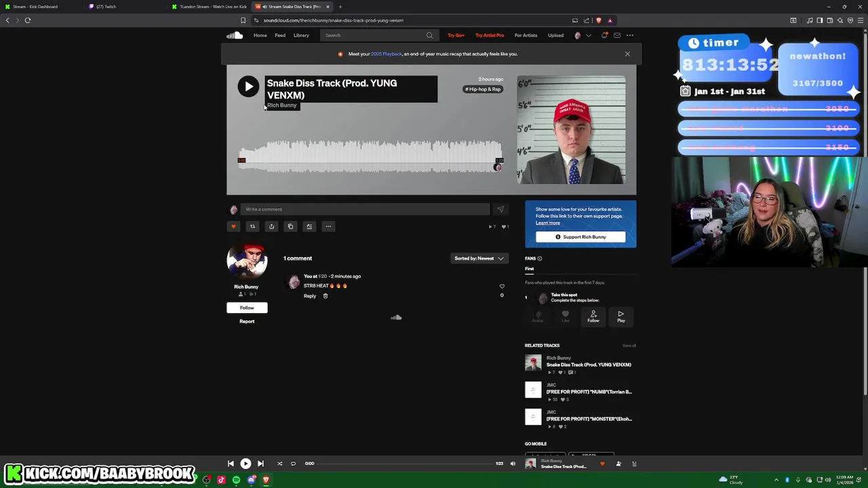Click the Play step in fan steps
The image size is (868, 488).
pos(620,317)
